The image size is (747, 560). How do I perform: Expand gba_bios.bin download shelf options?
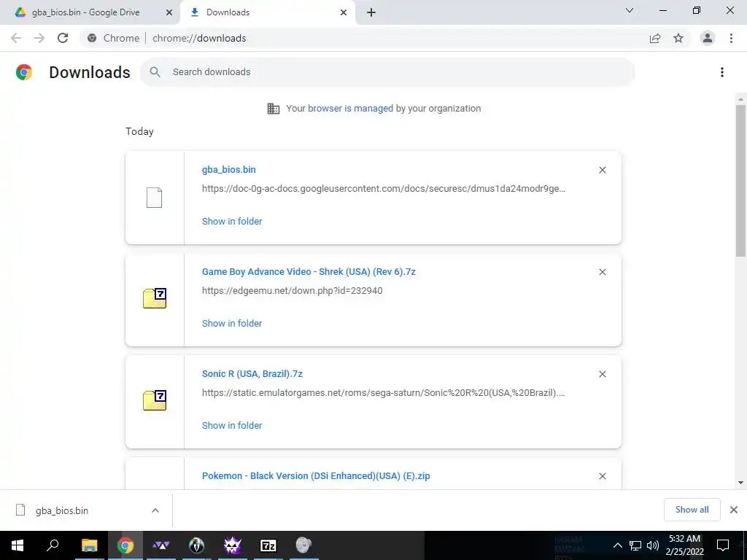pyautogui.click(x=155, y=510)
